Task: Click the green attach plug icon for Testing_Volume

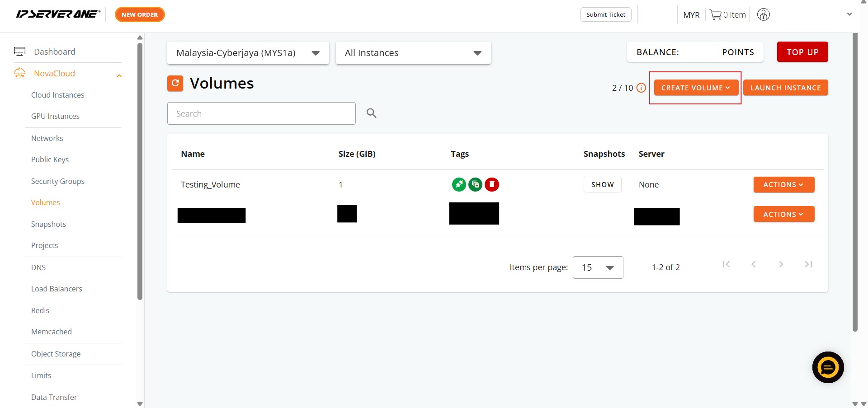Action: point(459,184)
